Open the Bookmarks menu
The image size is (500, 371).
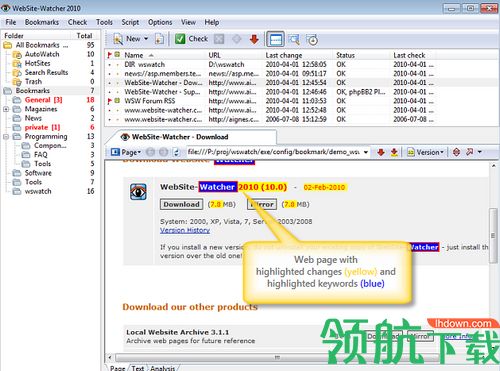click(x=42, y=22)
